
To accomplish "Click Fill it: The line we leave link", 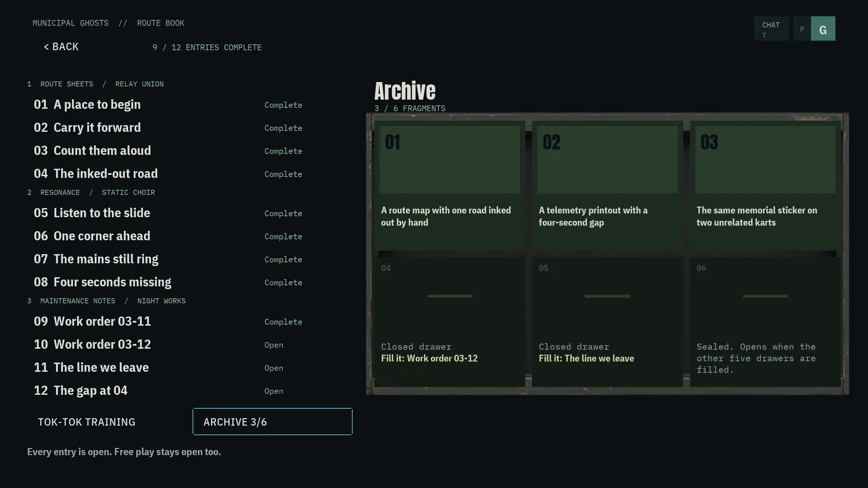I will pos(586,358).
